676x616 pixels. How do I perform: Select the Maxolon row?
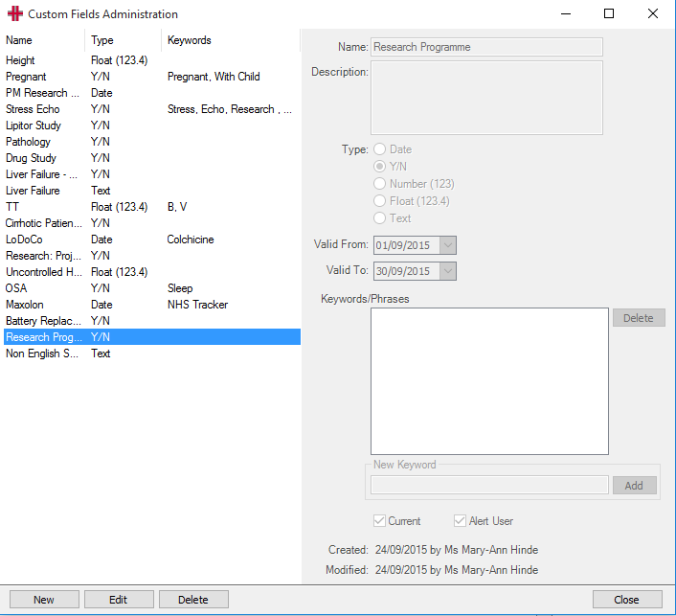(x=152, y=305)
